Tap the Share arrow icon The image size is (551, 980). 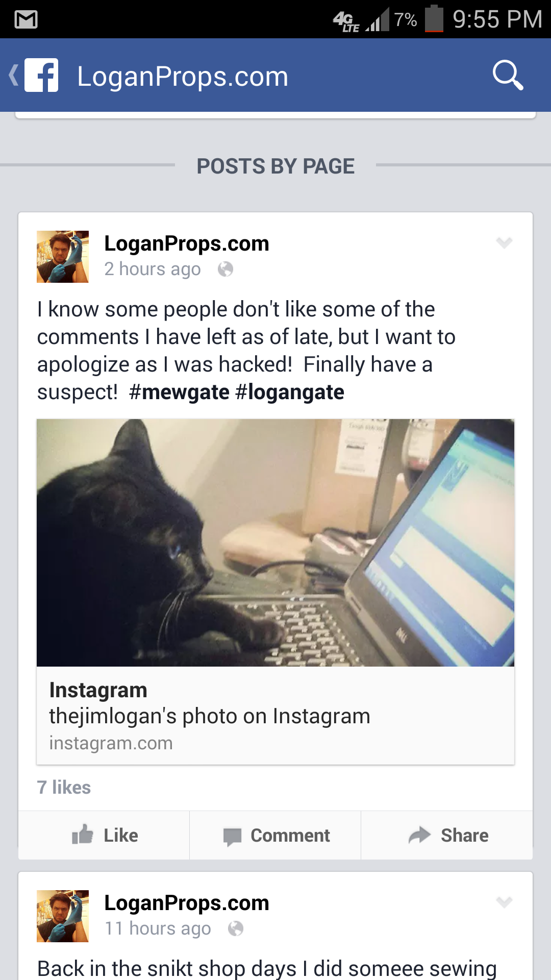[x=420, y=835]
